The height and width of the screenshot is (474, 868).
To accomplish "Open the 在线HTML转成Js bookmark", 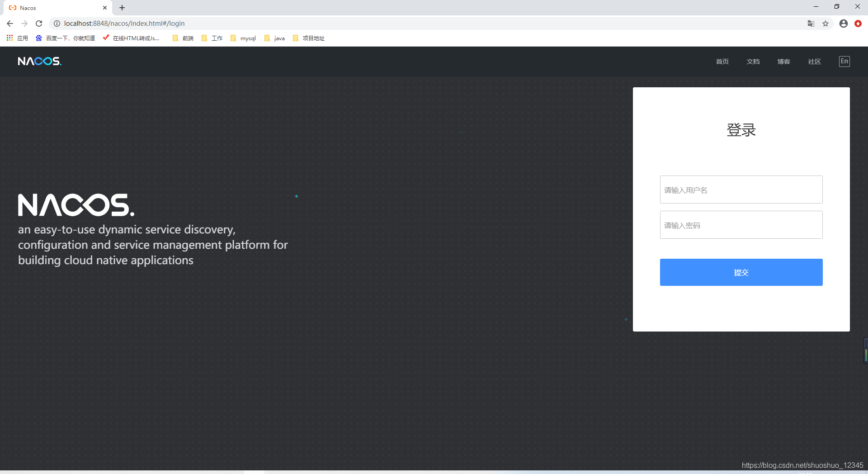I will [131, 38].
